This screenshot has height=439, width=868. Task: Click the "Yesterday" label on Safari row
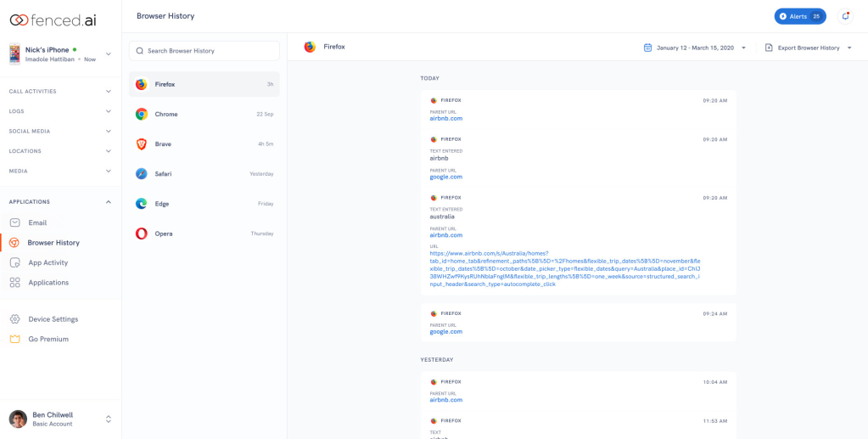click(261, 174)
